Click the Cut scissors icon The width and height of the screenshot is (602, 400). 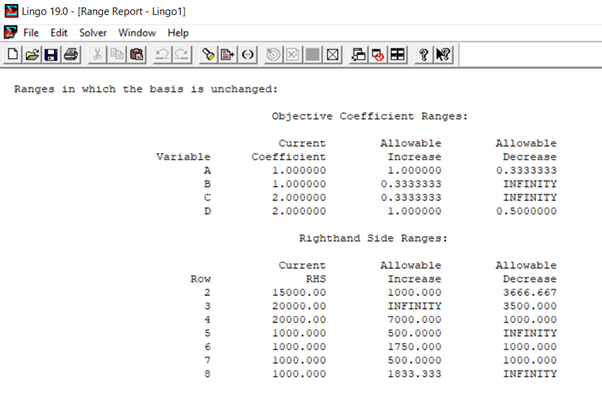98,55
